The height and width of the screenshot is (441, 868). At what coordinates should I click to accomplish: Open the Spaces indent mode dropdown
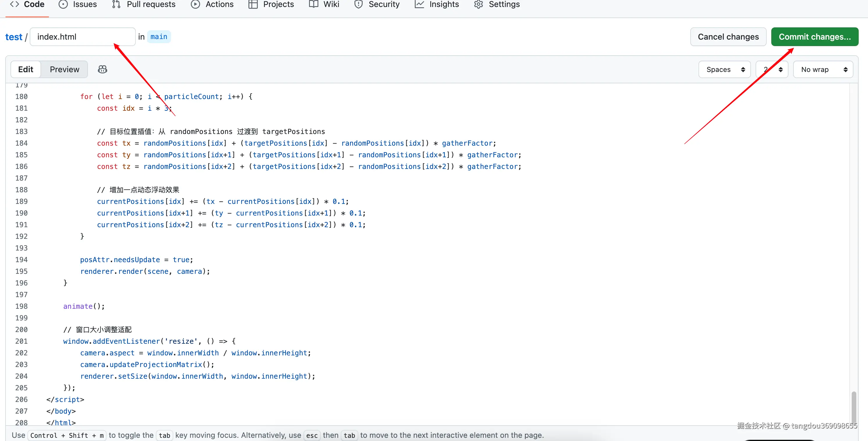pos(724,69)
